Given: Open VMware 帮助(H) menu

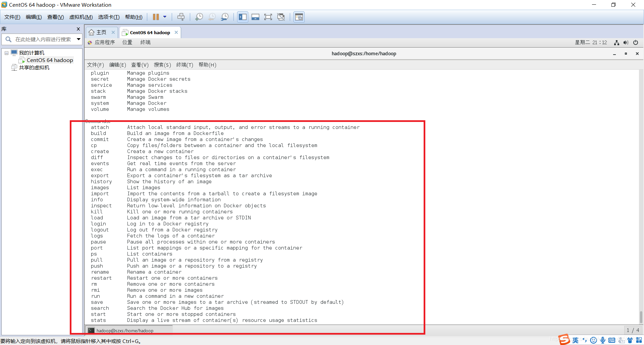Looking at the screenshot, I should pyautogui.click(x=133, y=17).
